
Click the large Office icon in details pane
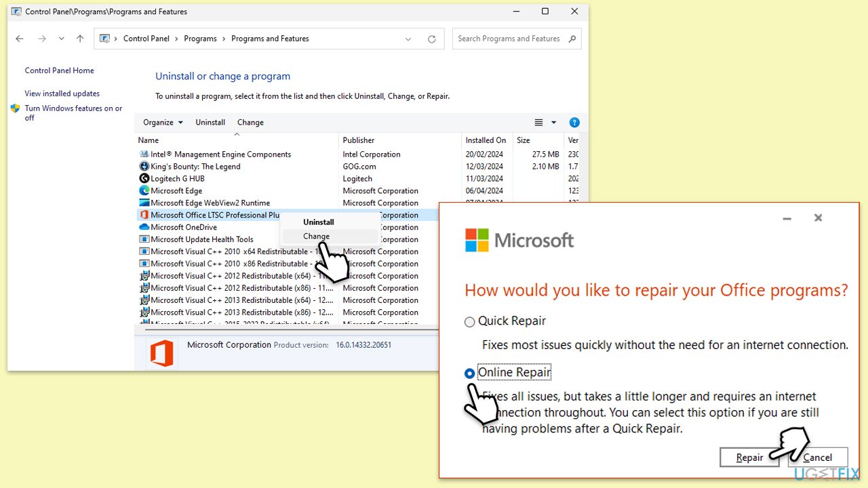(x=161, y=354)
